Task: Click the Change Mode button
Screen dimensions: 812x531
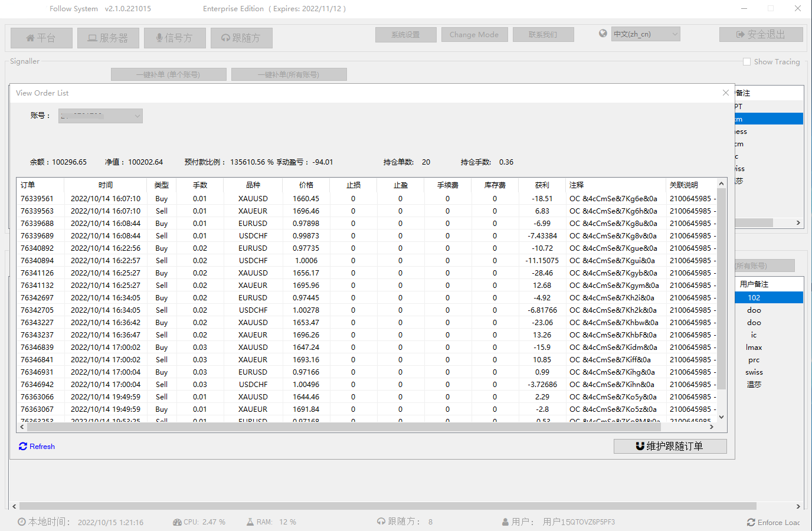Action: [x=474, y=34]
